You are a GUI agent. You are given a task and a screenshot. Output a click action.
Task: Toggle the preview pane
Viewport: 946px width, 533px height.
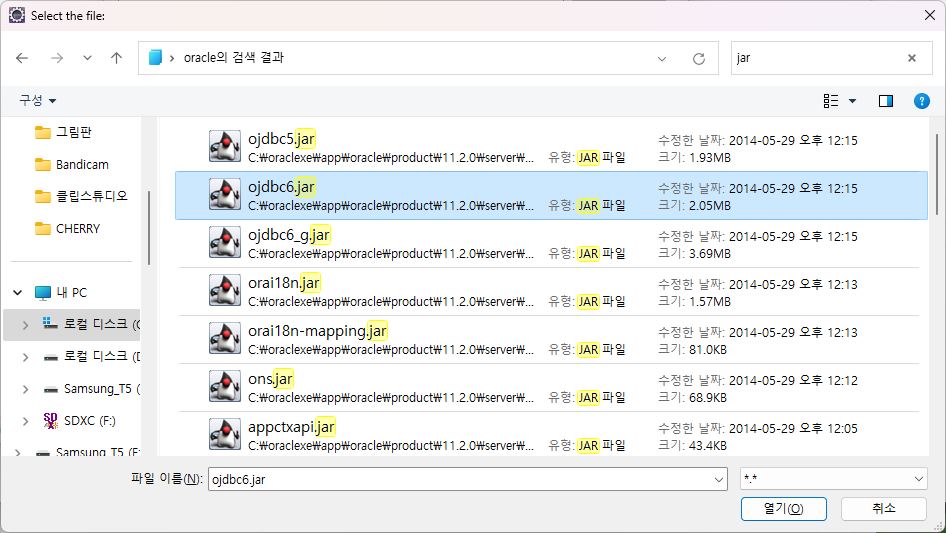[886, 101]
